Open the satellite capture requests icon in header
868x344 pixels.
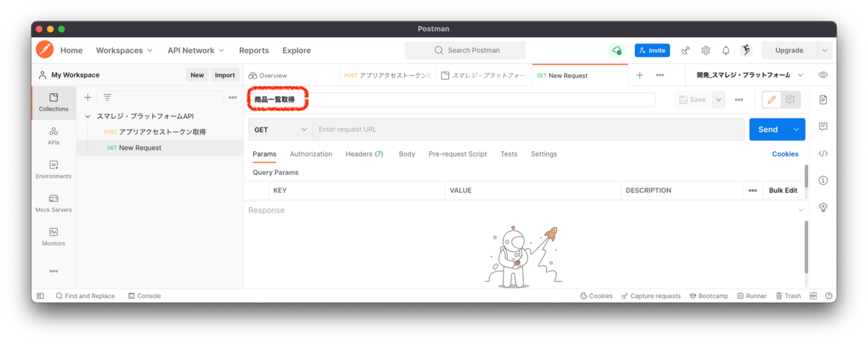point(686,50)
